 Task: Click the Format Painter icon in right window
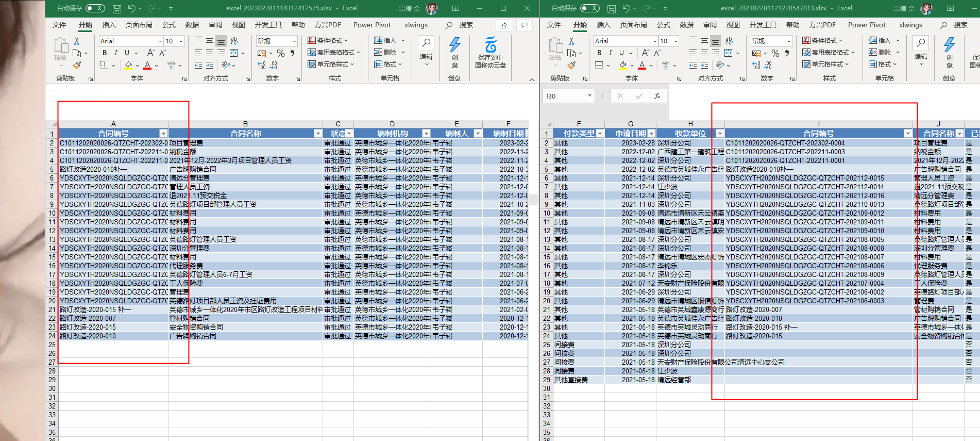pyautogui.click(x=571, y=66)
